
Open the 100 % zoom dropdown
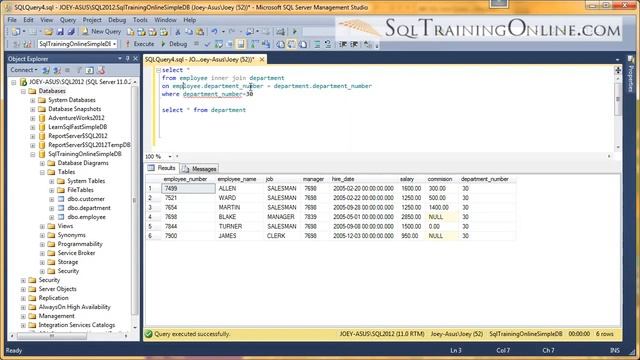click(x=170, y=156)
